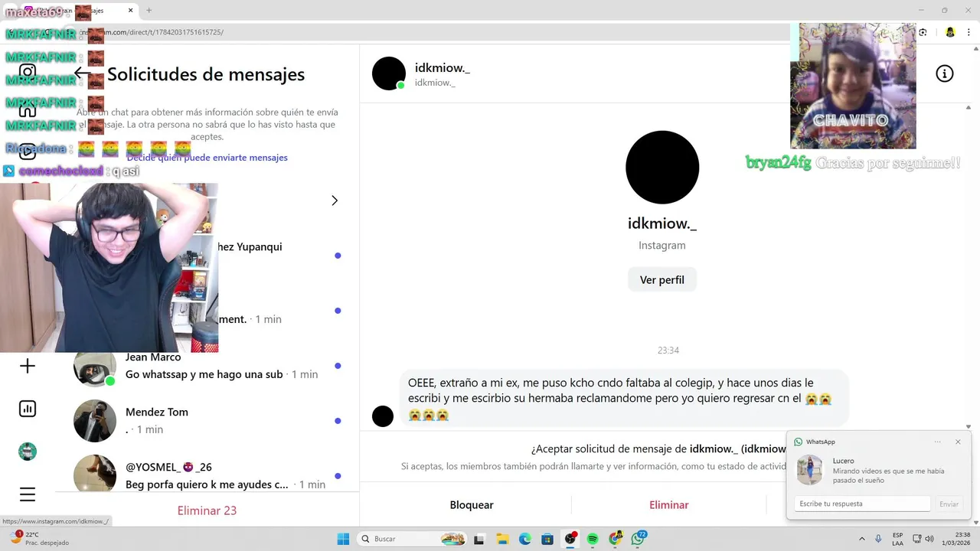This screenshot has width=980, height=551.
Task: Open Microsoft Store from taskbar
Action: pyautogui.click(x=547, y=539)
